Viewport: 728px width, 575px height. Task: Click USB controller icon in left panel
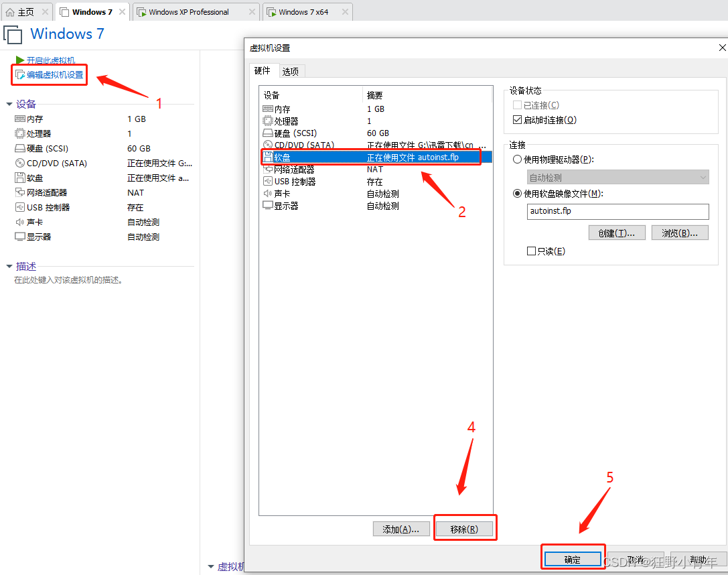(20, 207)
